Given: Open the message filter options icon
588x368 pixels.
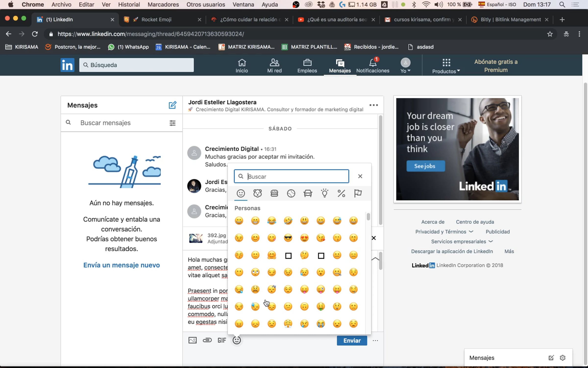Looking at the screenshot, I should (x=172, y=123).
